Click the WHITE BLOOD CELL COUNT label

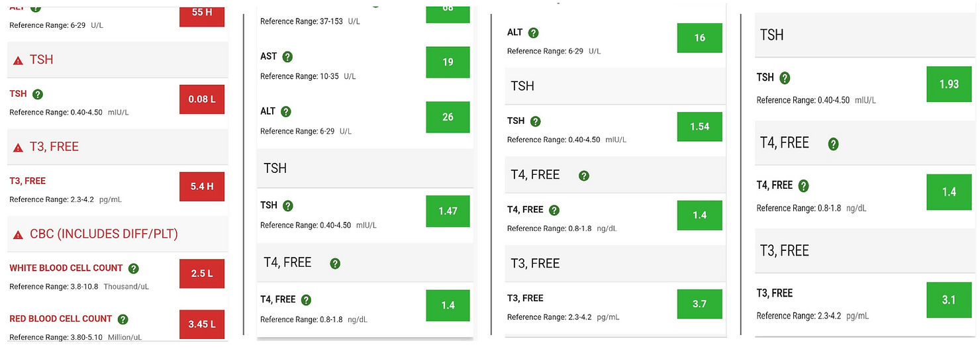click(66, 268)
